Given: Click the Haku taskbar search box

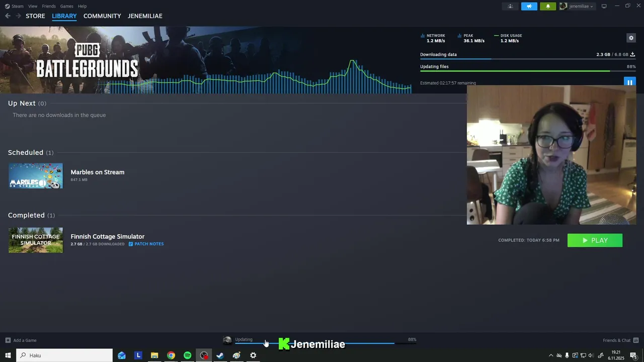Looking at the screenshot, I should click(x=64, y=355).
